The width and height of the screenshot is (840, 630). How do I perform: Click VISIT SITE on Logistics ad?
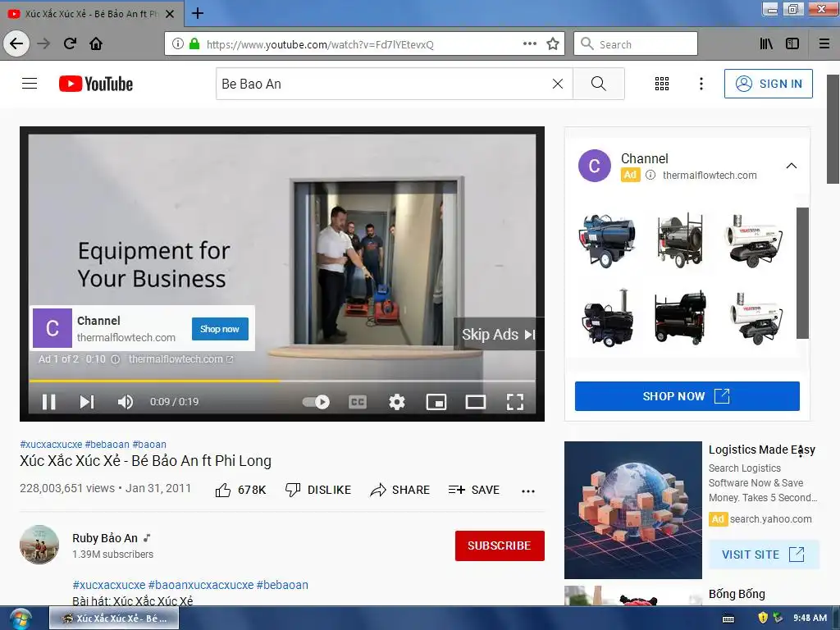pyautogui.click(x=764, y=555)
